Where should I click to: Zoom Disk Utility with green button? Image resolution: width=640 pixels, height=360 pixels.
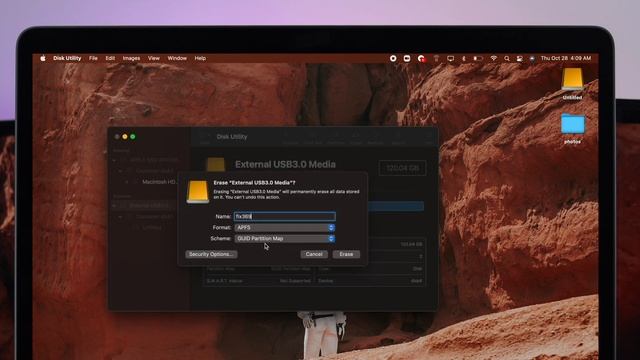[x=133, y=137]
